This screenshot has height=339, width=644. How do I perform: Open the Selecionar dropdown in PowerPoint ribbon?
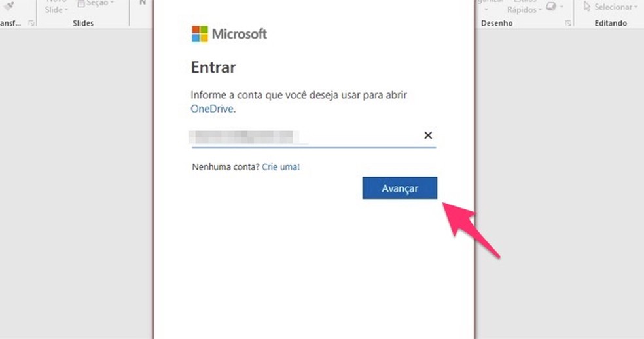[x=611, y=7]
